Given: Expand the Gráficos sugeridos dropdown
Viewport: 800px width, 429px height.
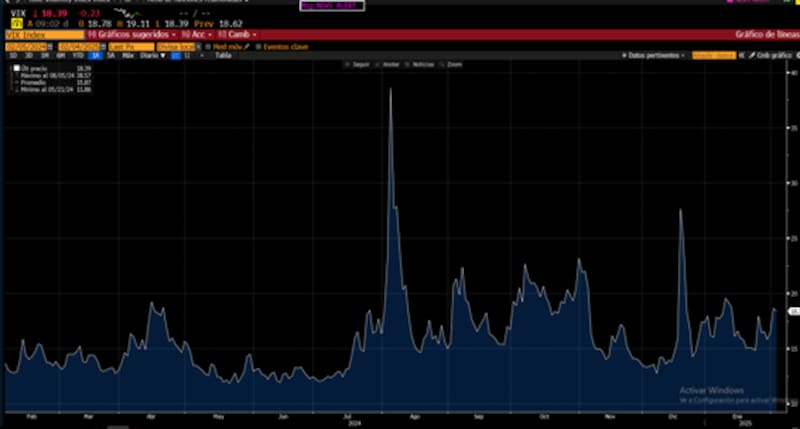Looking at the screenshot, I should click(137, 34).
